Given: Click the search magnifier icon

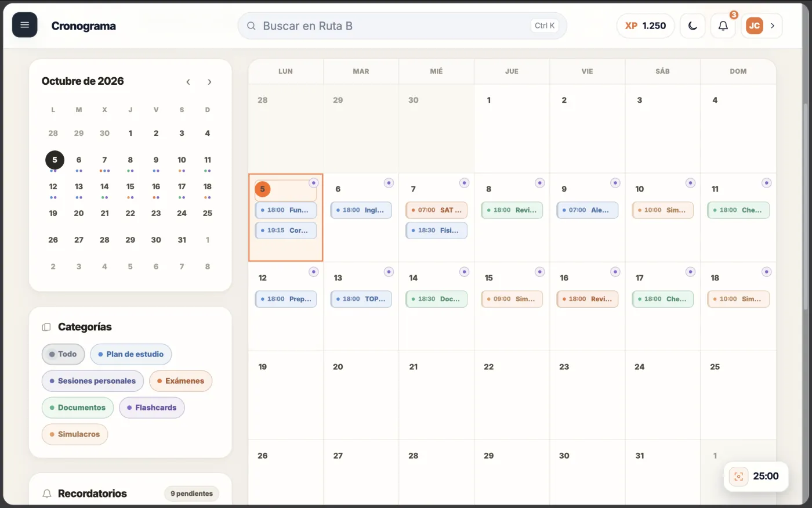Looking at the screenshot, I should pos(251,26).
